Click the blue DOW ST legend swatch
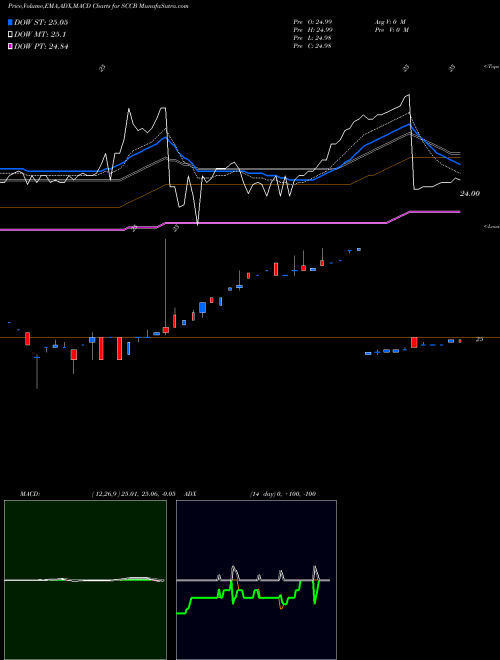 [x=10, y=22]
